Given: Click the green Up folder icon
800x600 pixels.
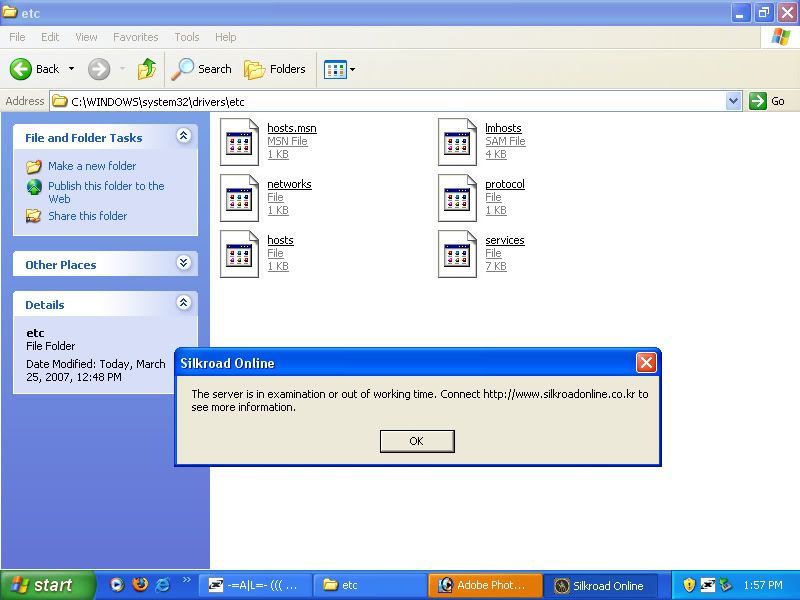Looking at the screenshot, I should (x=147, y=69).
